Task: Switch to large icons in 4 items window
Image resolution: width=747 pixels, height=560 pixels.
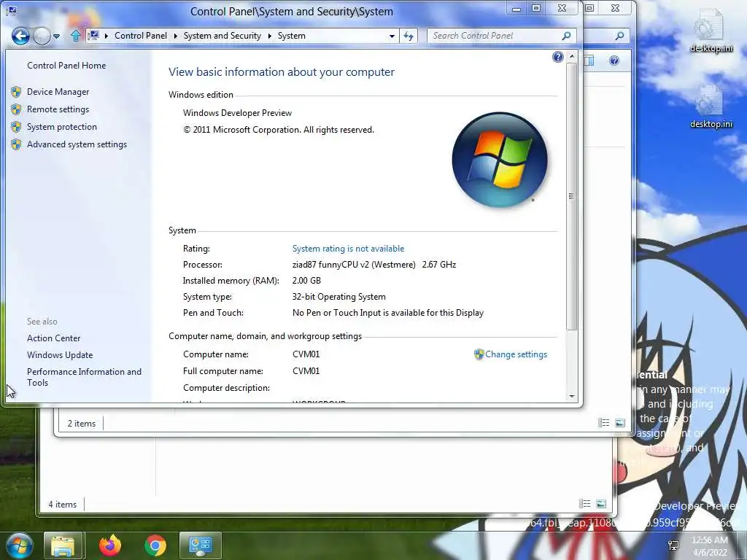Action: pos(601,504)
